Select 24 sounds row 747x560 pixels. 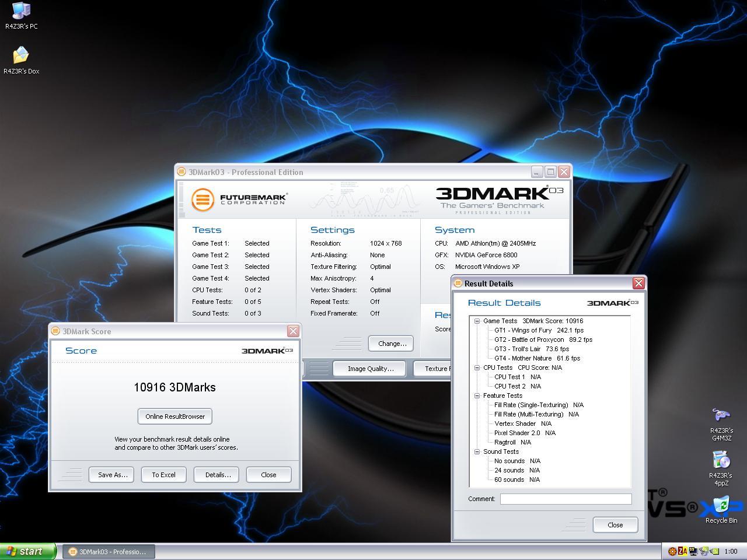click(x=517, y=470)
